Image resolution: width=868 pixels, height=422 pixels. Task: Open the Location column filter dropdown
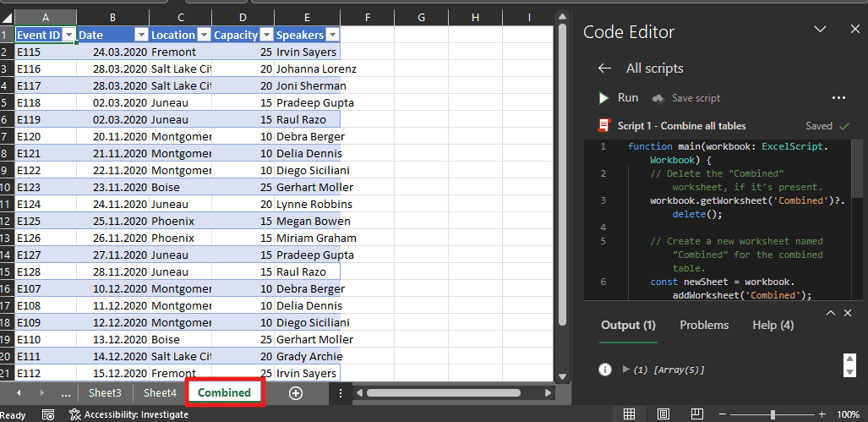click(x=203, y=35)
